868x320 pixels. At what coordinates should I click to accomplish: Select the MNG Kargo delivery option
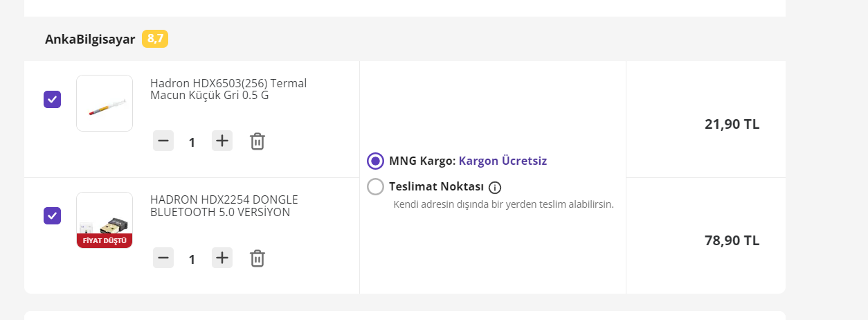pos(375,161)
